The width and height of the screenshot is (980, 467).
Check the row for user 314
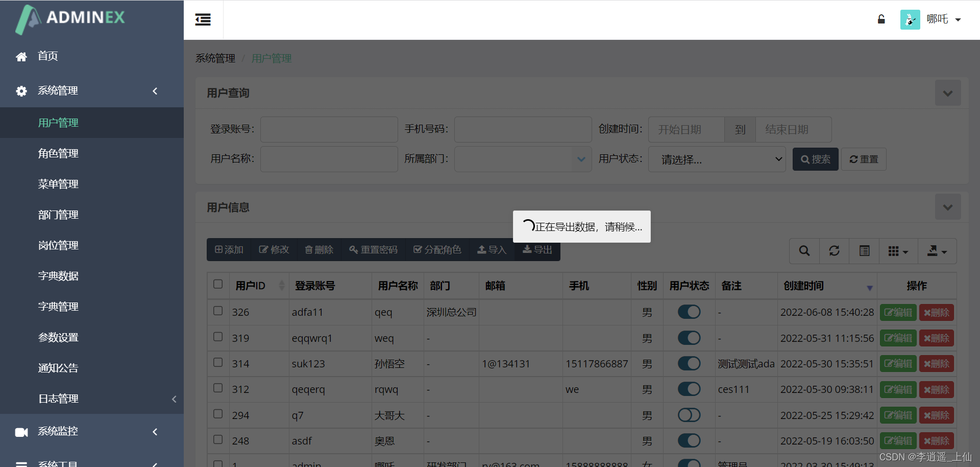(218, 362)
